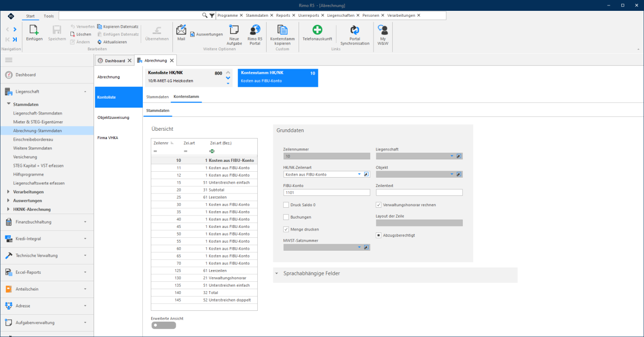Select row 130 Verwaltungshonorar in the table
The width and height of the screenshot is (644, 337).
click(204, 278)
